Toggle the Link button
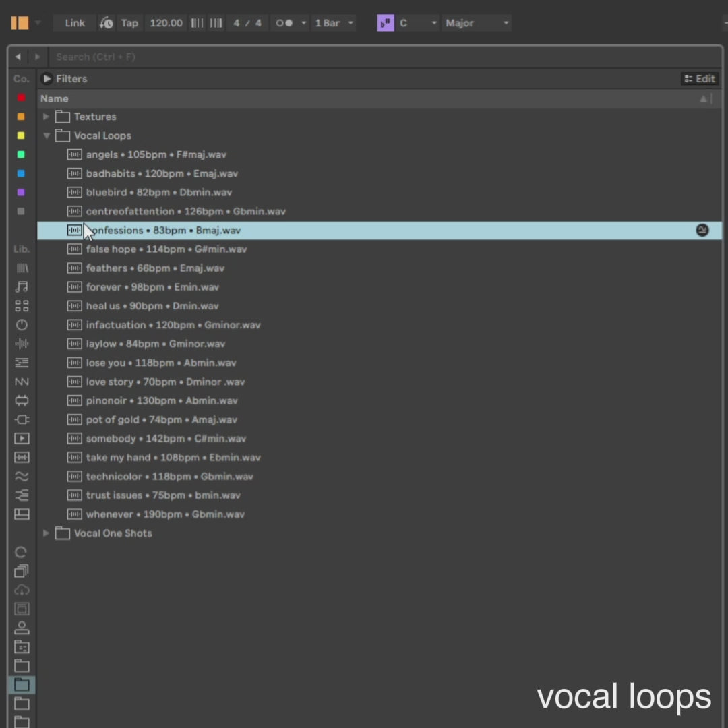 [x=75, y=23]
